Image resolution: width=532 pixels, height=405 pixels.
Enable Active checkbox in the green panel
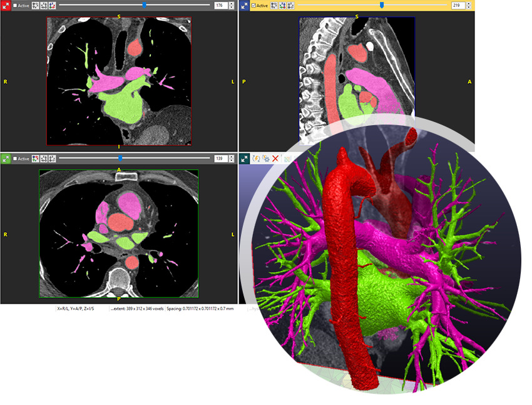16,158
